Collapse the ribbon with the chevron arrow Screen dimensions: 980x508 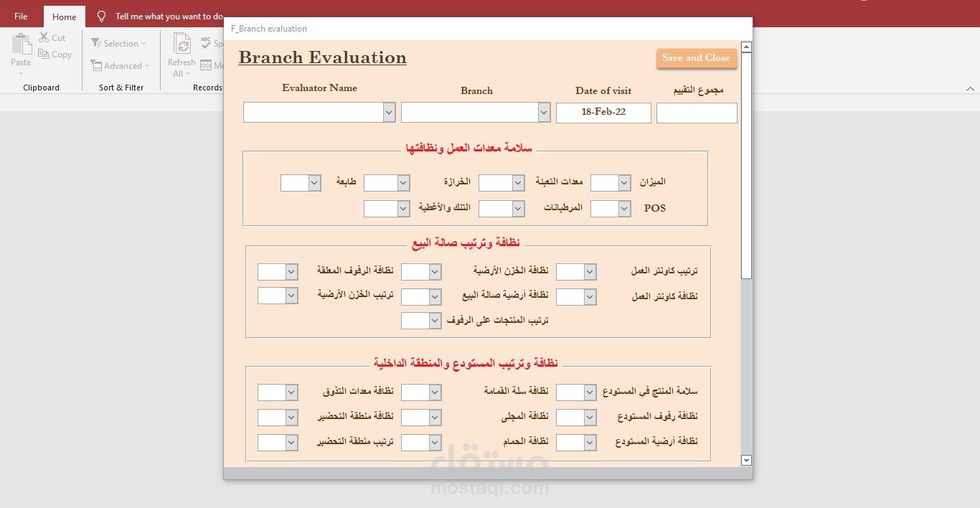(970, 88)
